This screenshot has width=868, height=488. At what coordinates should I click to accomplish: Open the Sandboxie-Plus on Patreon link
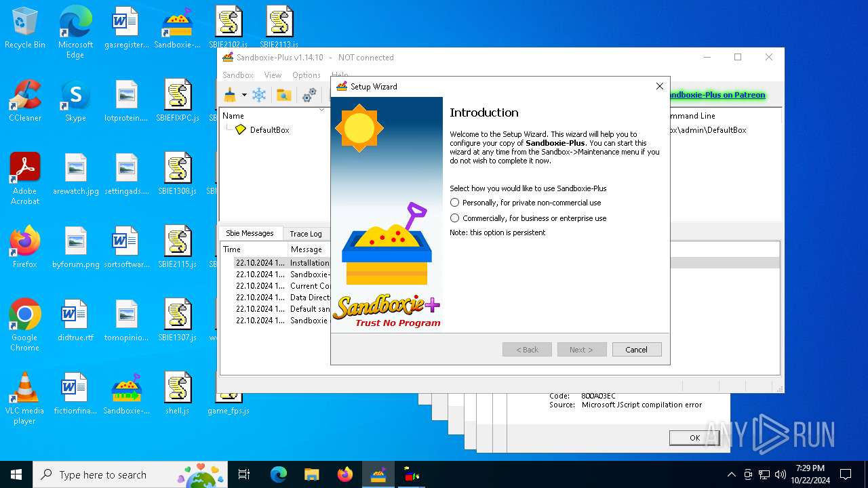(717, 95)
